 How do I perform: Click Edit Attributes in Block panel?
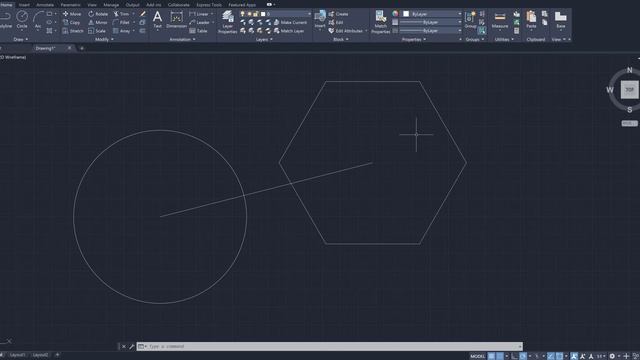345,31
